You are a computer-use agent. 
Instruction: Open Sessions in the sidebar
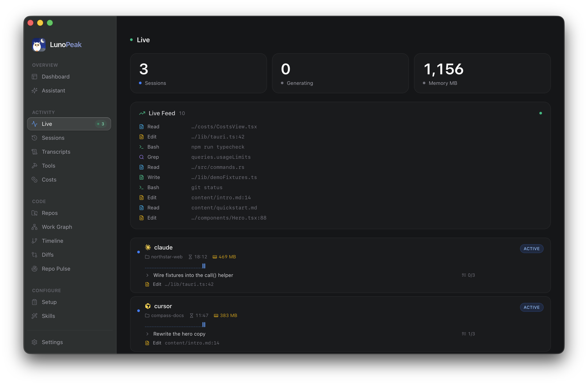coord(69,138)
